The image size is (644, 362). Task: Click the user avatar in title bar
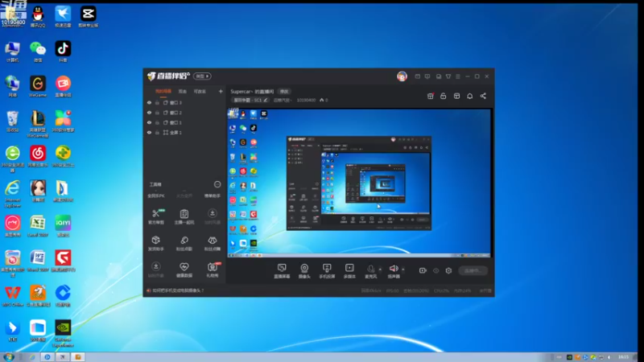tap(402, 76)
